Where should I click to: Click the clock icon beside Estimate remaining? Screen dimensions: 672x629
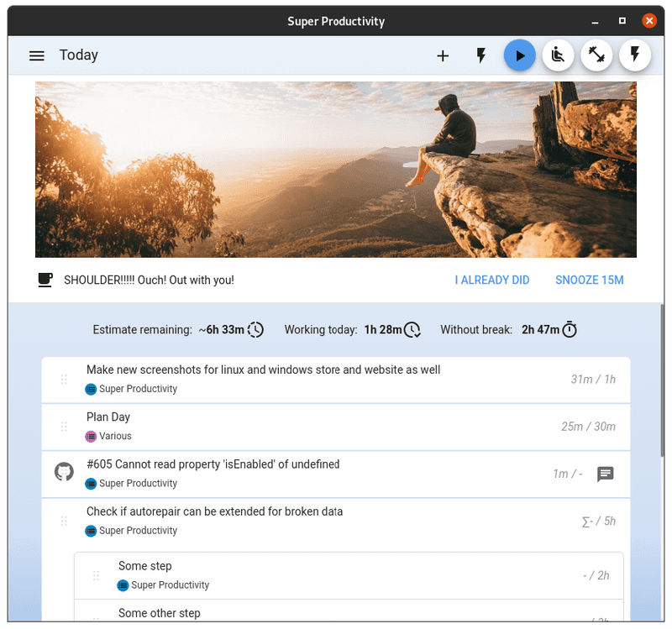click(x=255, y=330)
